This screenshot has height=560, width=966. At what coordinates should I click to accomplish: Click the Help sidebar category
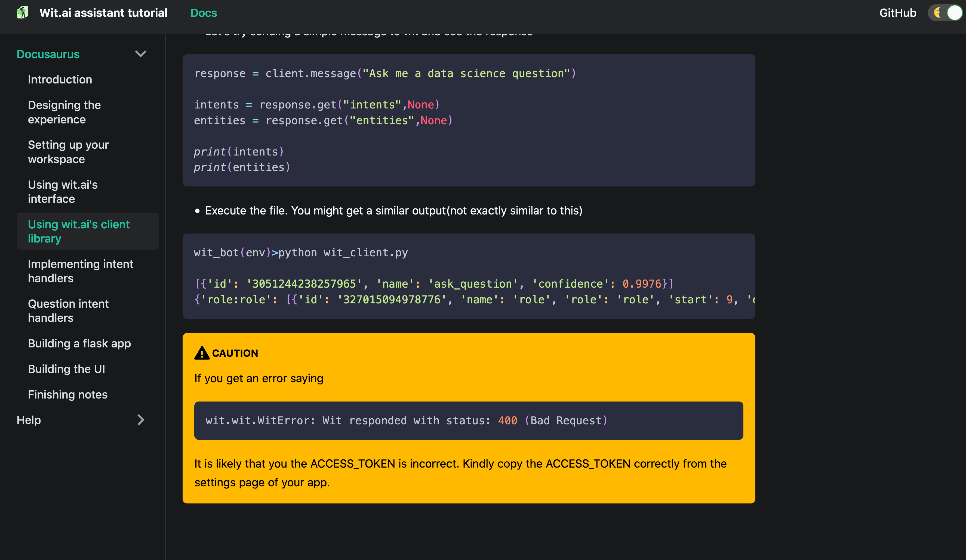[29, 420]
